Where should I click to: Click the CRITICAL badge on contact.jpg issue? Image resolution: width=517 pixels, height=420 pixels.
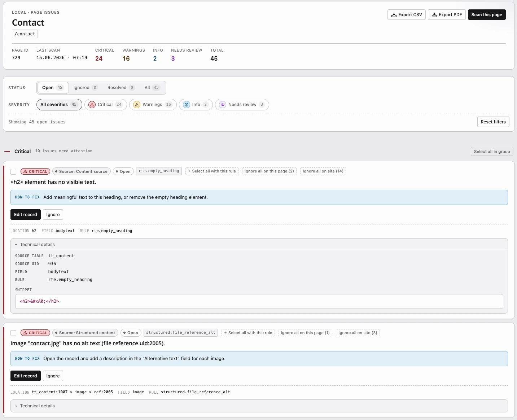tap(35, 333)
